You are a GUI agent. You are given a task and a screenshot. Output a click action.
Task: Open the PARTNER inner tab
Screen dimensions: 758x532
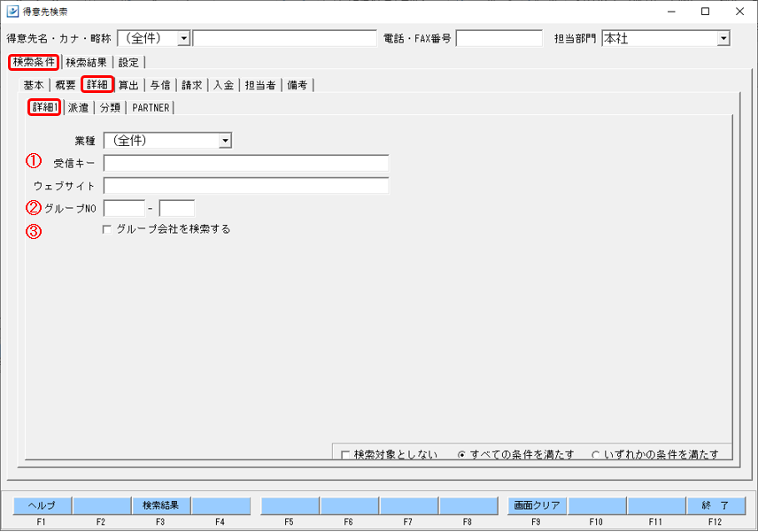(151, 108)
